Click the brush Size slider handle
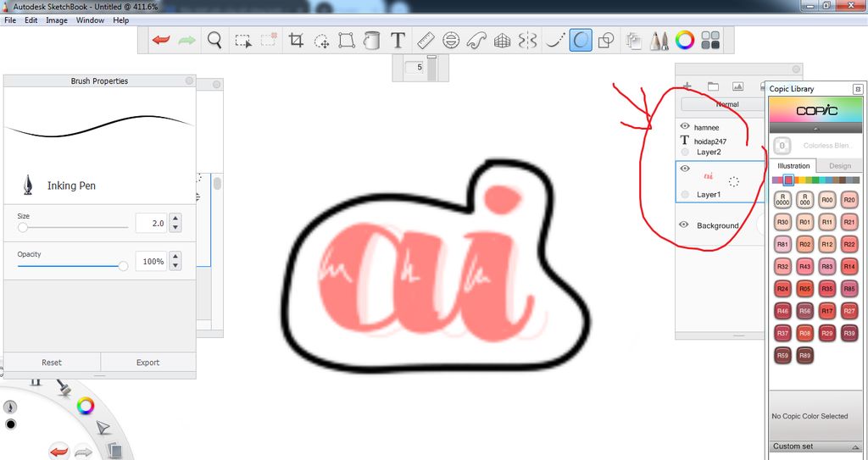Viewport: 868px width, 460px height. click(x=23, y=227)
